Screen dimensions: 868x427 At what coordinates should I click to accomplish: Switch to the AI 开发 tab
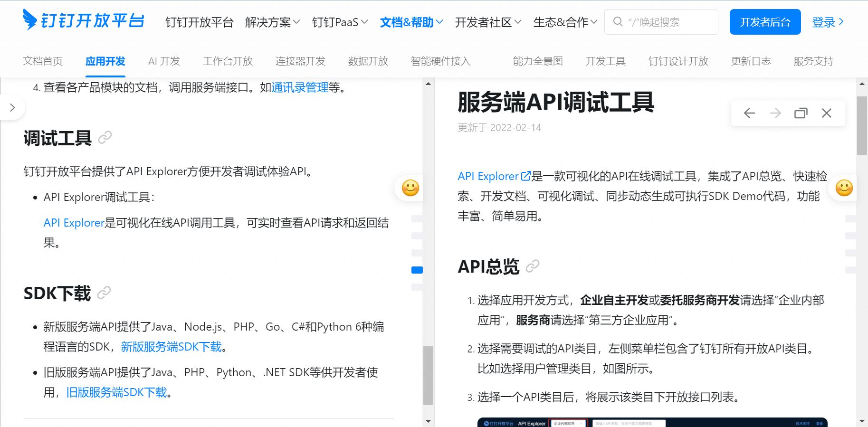[164, 61]
